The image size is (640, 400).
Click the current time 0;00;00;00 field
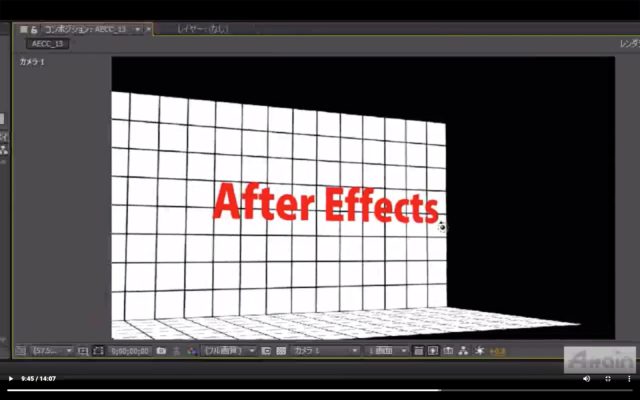coord(130,351)
